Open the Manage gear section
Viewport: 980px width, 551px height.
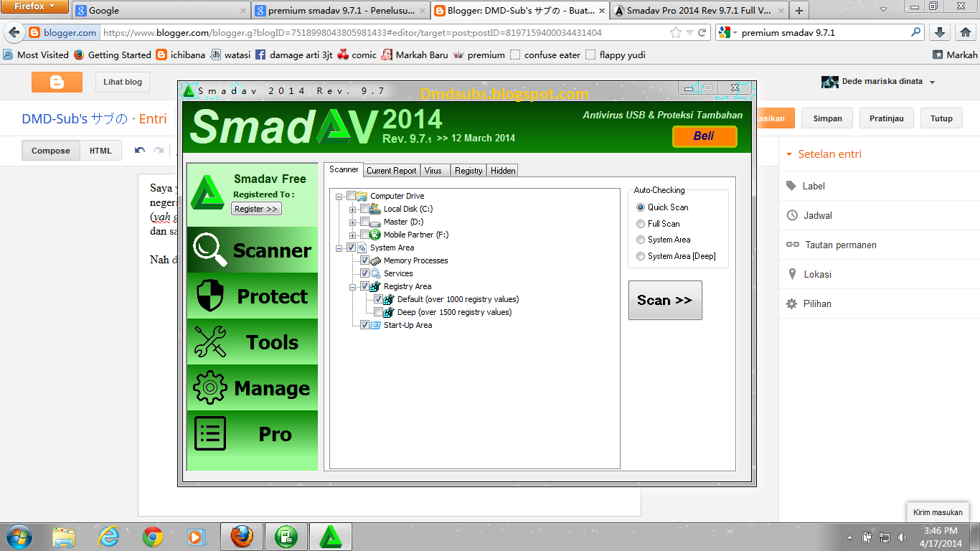252,387
